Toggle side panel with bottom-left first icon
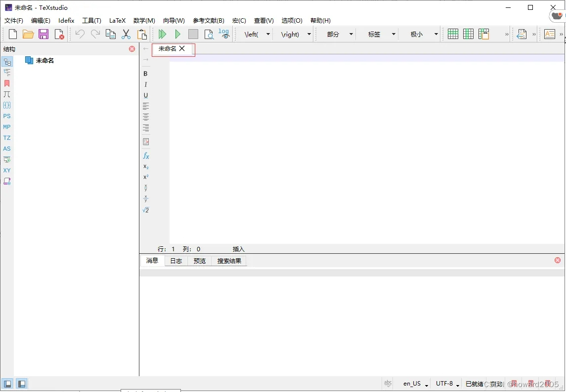This screenshot has height=392, width=566. click(x=7, y=384)
